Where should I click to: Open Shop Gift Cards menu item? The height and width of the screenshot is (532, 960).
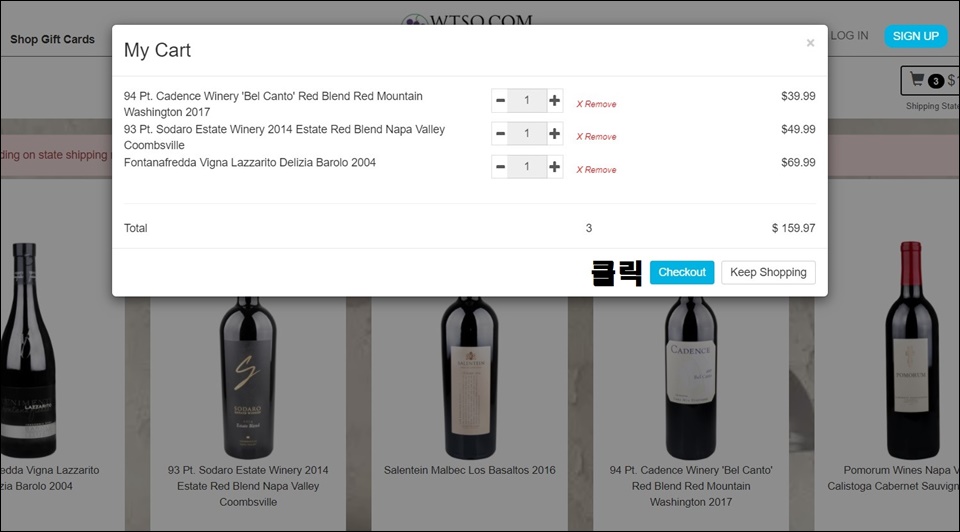click(53, 39)
